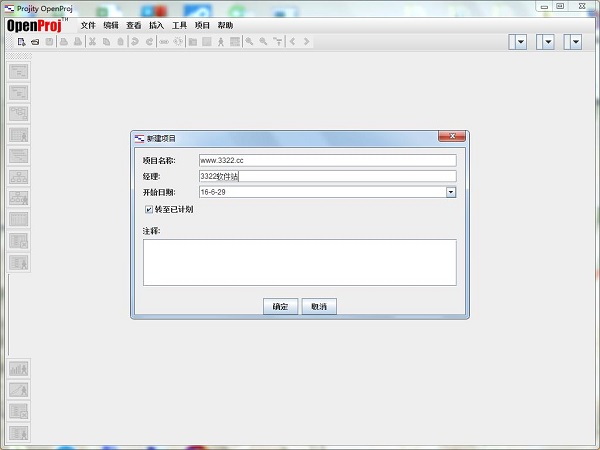The image size is (600, 450).
Task: Open the Network diagram view in sidebar
Action: pyautogui.click(x=19, y=113)
